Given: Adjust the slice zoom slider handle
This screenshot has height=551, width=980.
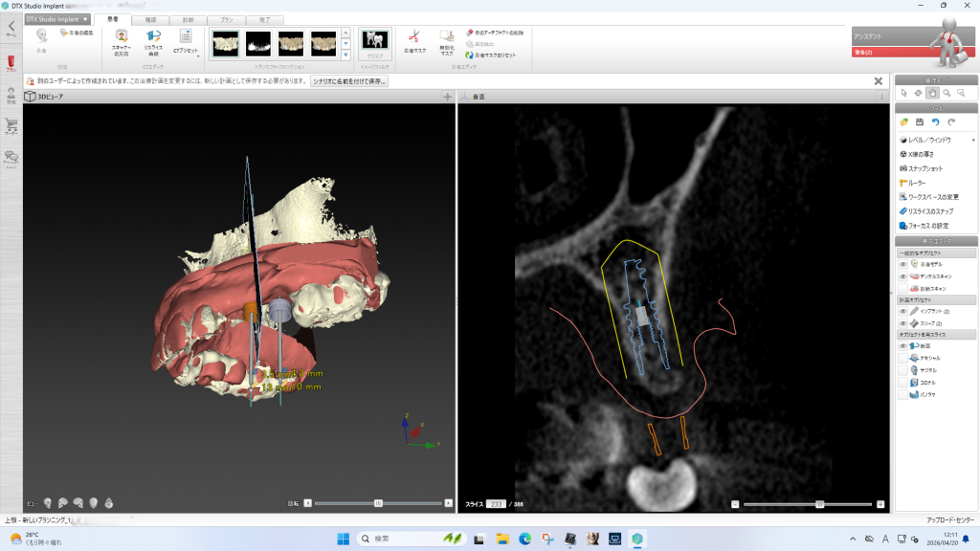Looking at the screenshot, I should [819, 503].
